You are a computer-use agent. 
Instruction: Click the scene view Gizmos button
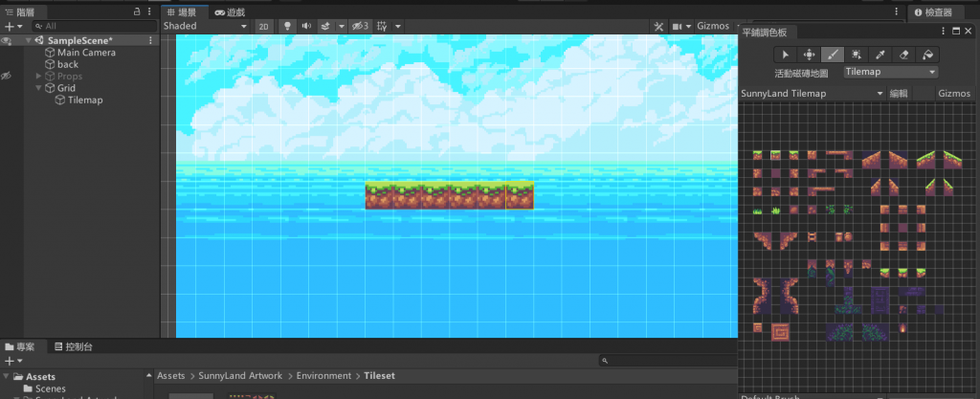[713, 26]
